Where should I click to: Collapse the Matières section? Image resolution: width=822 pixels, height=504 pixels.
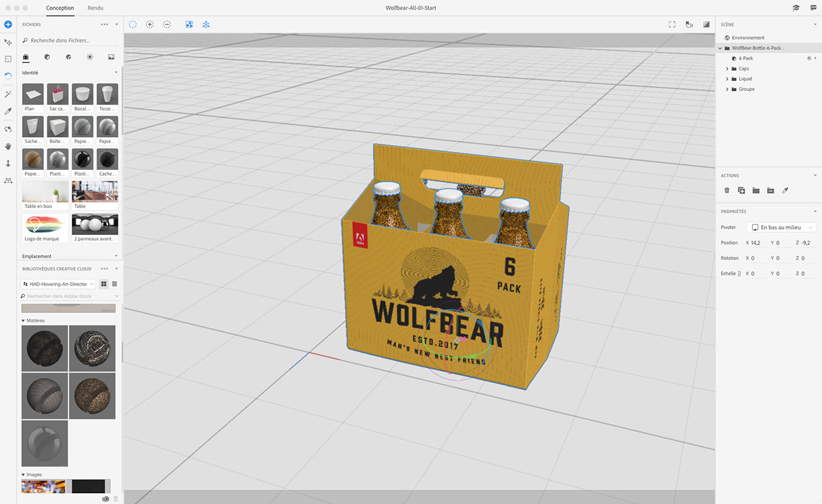pos(24,320)
